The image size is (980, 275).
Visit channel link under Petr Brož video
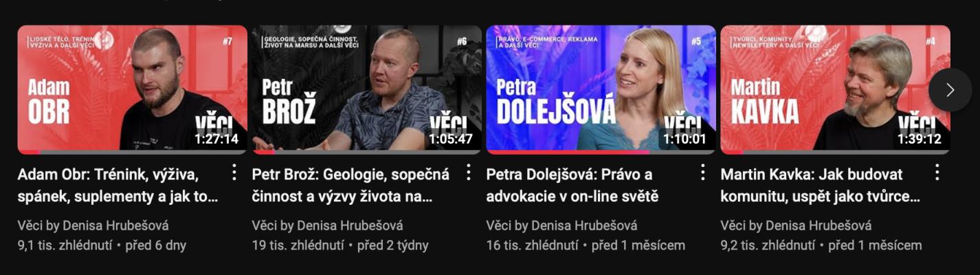327,225
